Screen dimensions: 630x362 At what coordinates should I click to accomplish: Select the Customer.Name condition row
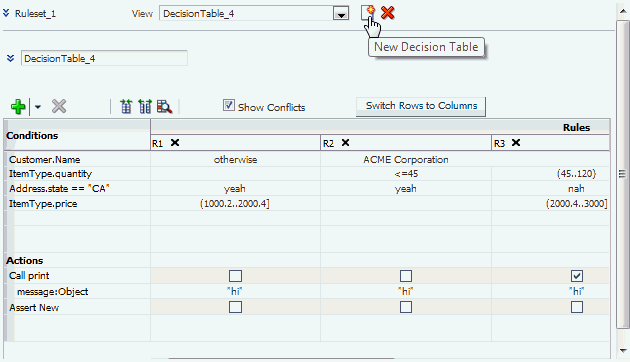tap(45, 160)
